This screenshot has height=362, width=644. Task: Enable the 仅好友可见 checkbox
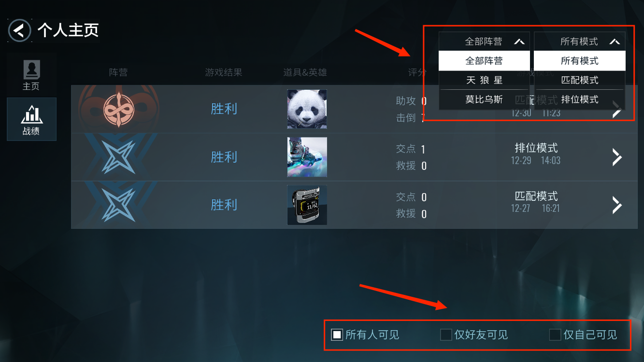pyautogui.click(x=446, y=334)
